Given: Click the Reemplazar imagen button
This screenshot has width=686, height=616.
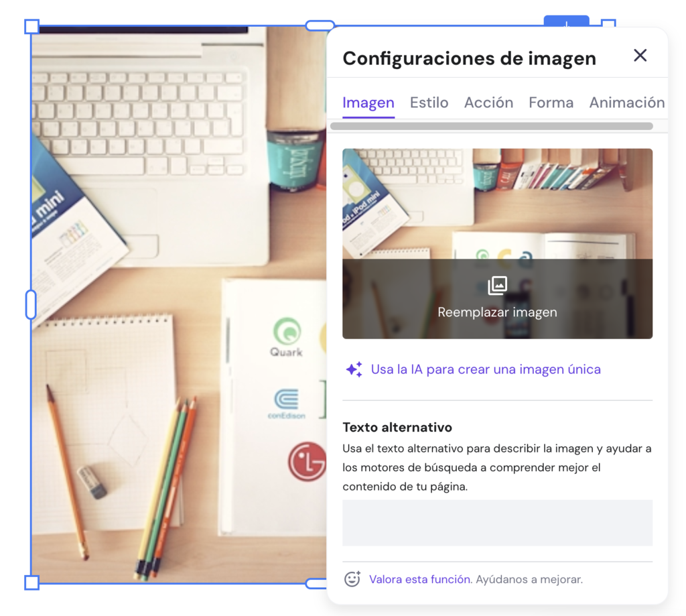Looking at the screenshot, I should tap(497, 312).
